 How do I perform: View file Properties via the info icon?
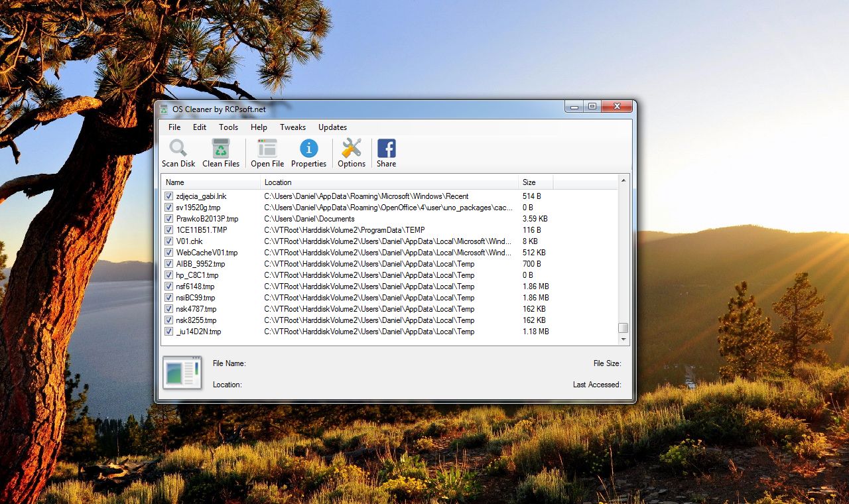click(x=308, y=153)
